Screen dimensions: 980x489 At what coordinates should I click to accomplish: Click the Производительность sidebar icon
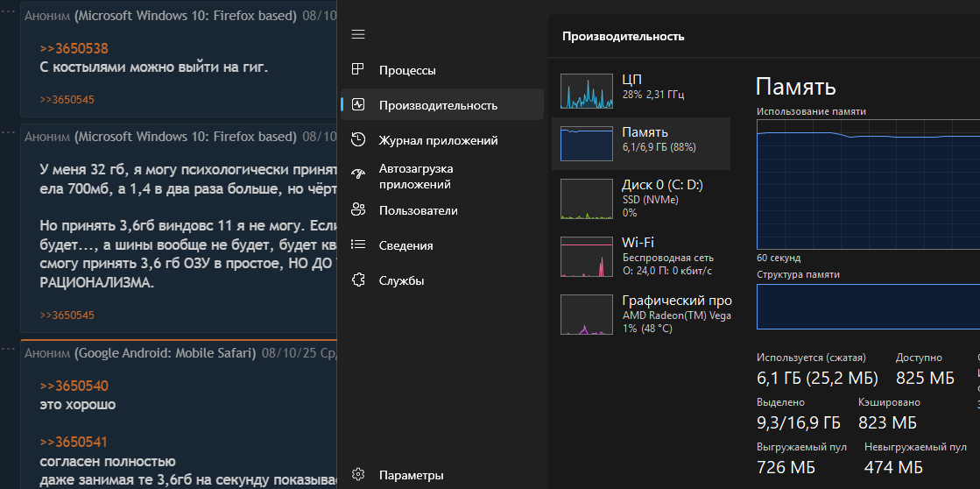coord(357,105)
